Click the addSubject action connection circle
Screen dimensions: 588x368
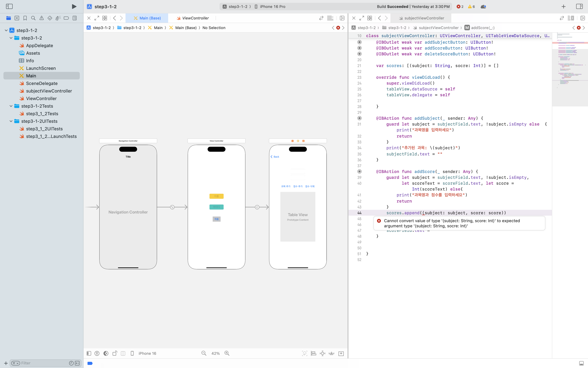pyautogui.click(x=359, y=118)
